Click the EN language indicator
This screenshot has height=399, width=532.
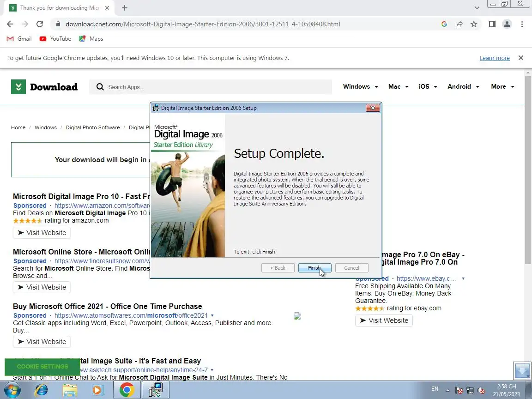coord(435,389)
